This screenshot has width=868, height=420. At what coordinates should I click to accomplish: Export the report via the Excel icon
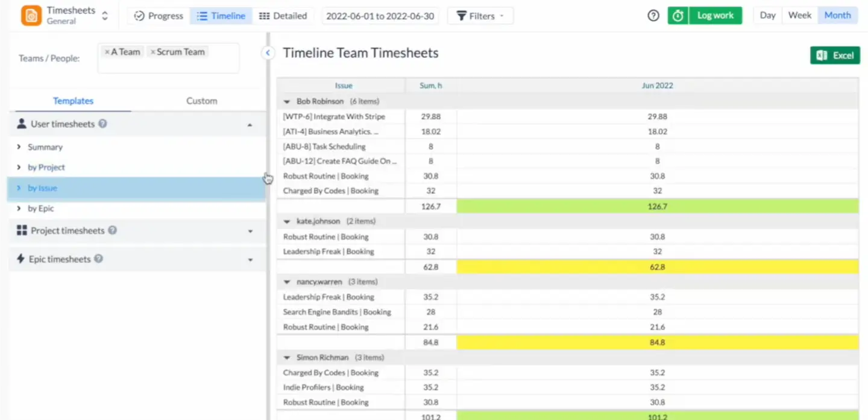pyautogui.click(x=820, y=55)
